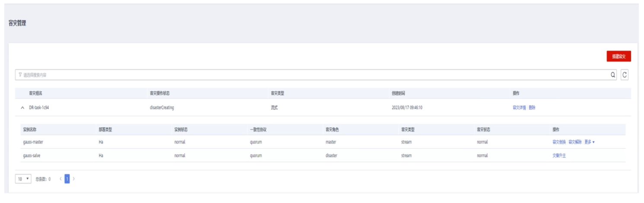Open 容灾详情 for DR-task-1c94
644x203 pixels.
click(519, 108)
